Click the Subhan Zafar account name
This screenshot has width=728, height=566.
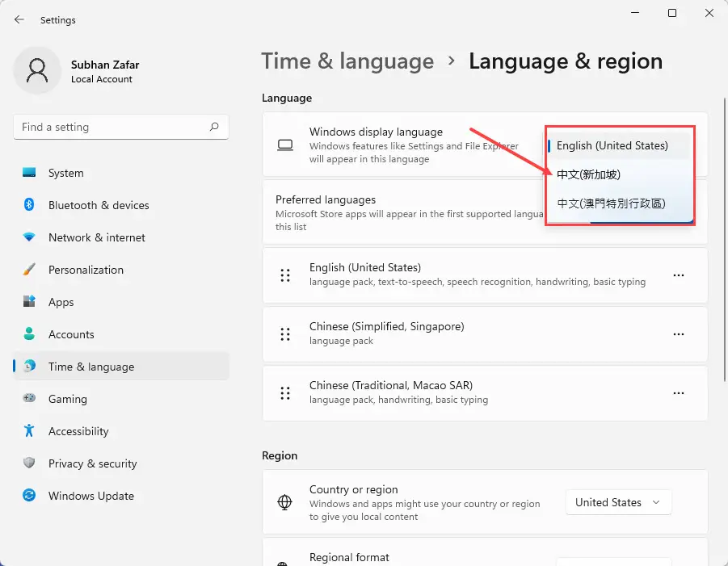coord(105,65)
